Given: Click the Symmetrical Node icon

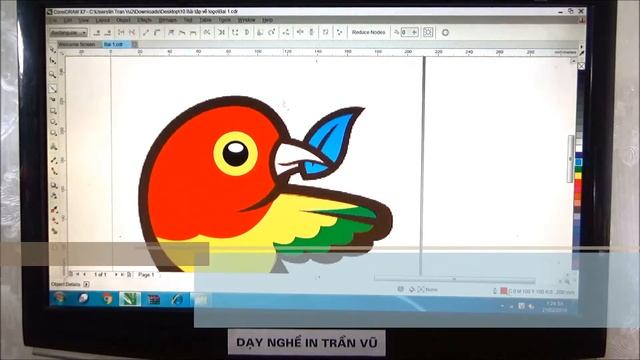Looking at the screenshot, I should pos(193,32).
